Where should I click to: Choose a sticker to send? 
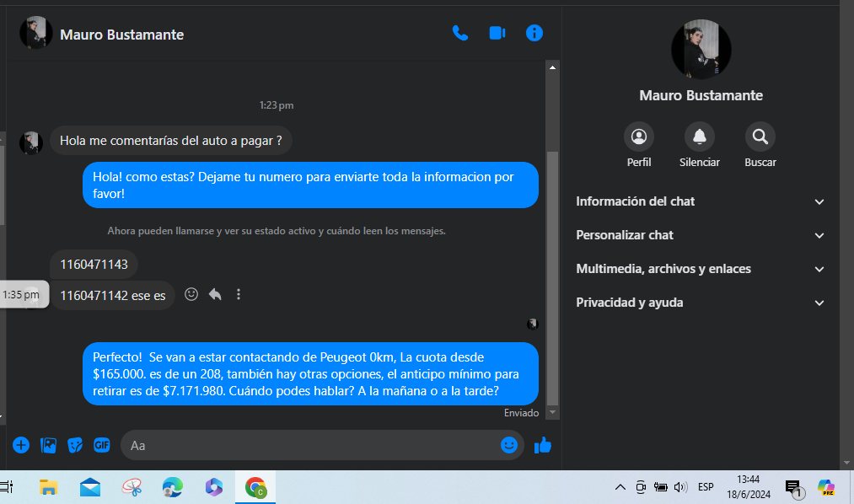[x=75, y=445]
